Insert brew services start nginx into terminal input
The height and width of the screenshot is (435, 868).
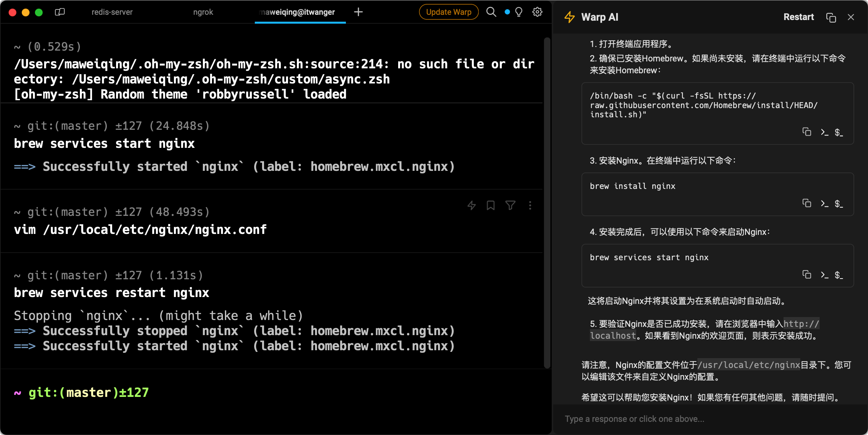click(x=824, y=275)
